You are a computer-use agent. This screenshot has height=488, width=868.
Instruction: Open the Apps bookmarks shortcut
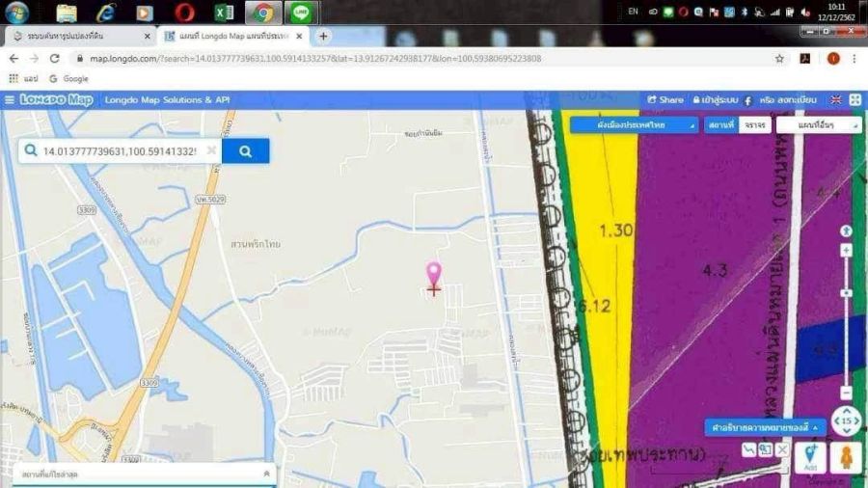click(24, 78)
